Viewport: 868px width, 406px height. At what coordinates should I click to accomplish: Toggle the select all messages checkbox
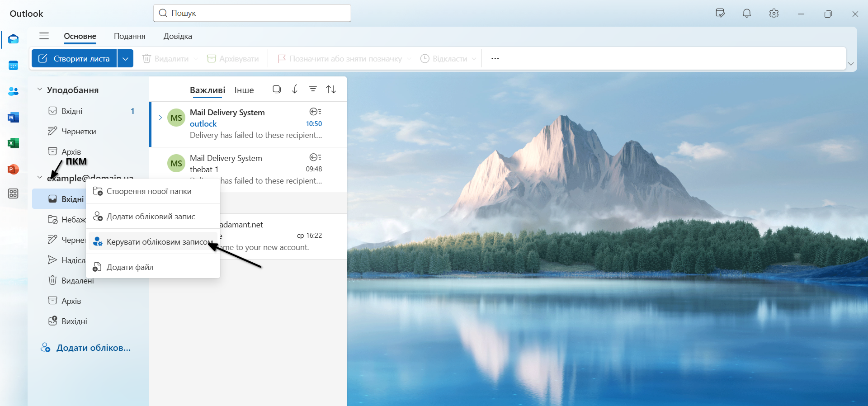(277, 89)
